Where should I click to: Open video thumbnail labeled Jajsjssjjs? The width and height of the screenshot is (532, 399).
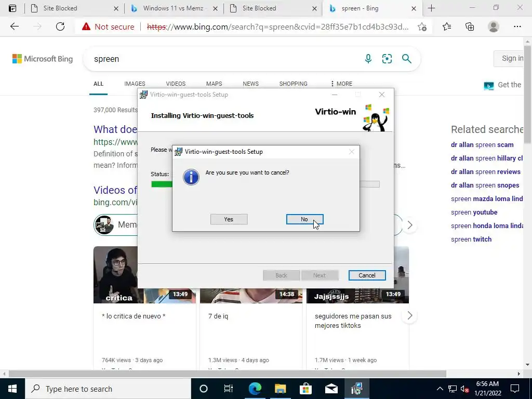tap(357, 296)
